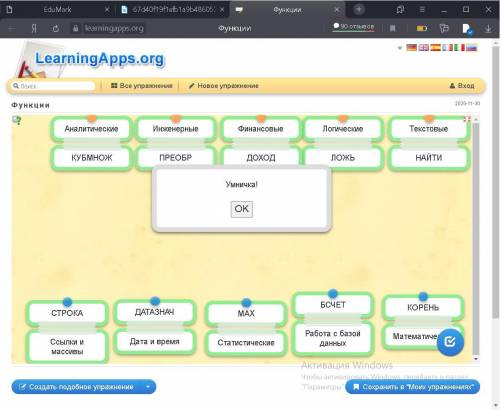Click the Yandex home icon
Viewport: 500px width, 410px height.
34,29
